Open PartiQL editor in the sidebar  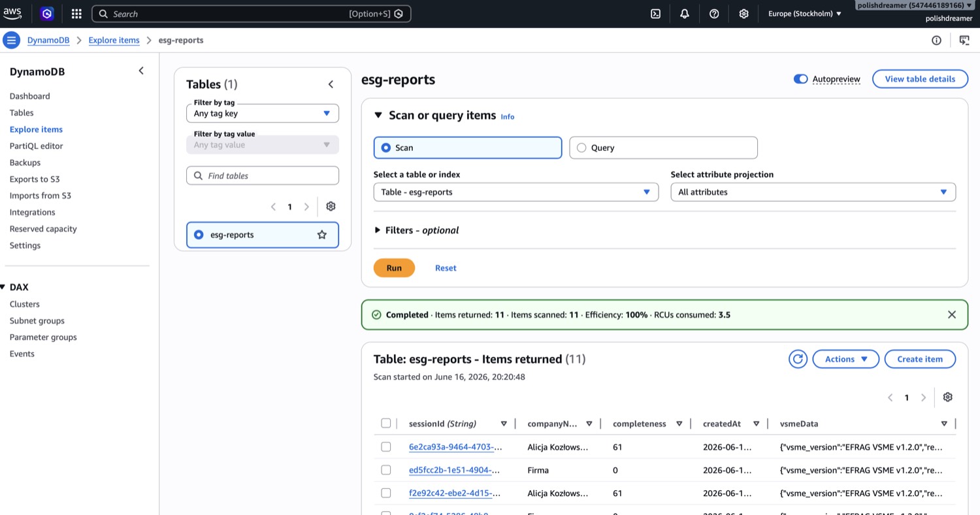point(36,146)
